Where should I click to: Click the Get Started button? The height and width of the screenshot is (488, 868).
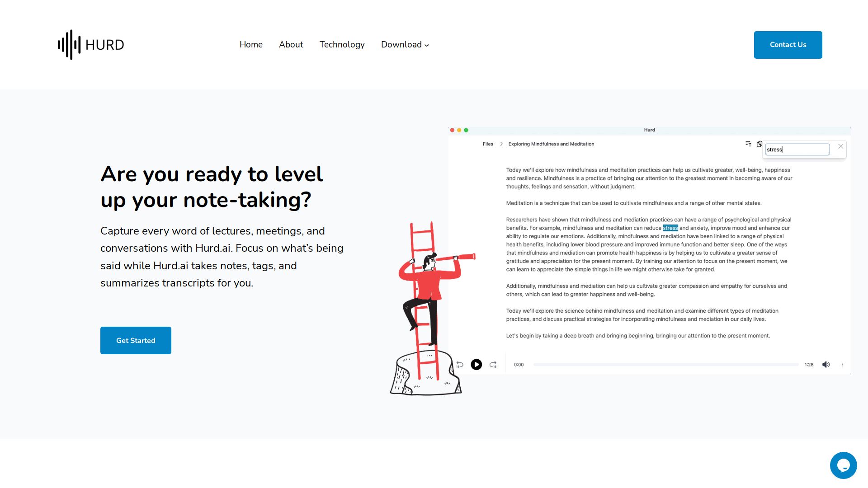(136, 340)
